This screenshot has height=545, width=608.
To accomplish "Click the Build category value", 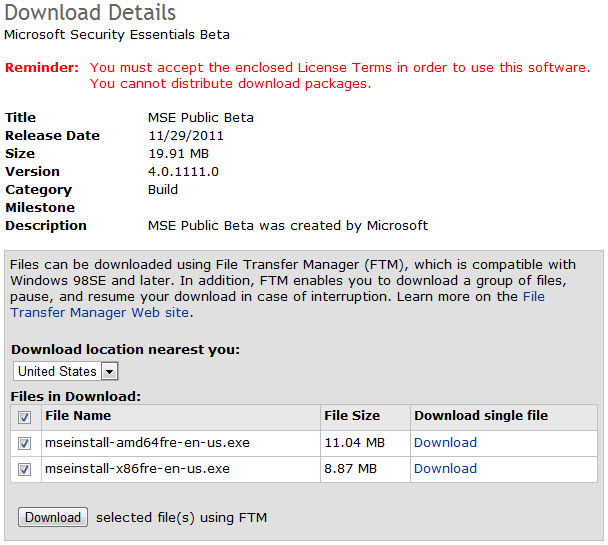I will 163,190.
